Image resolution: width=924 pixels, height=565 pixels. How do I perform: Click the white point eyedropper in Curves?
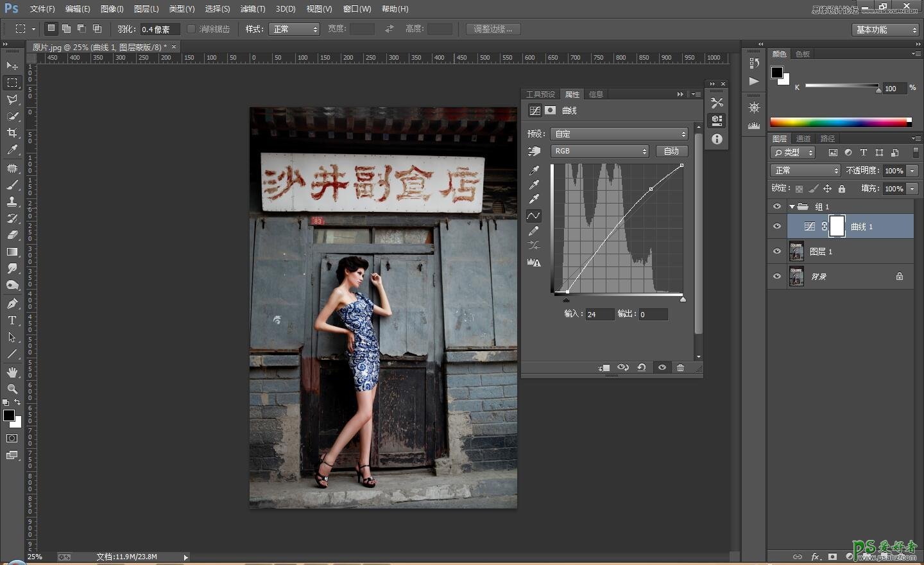click(x=534, y=198)
